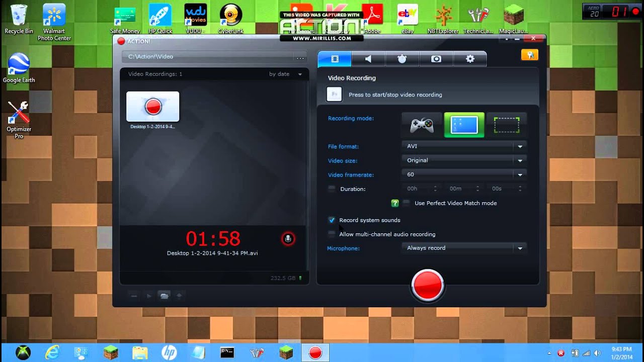Open the File Explorer taskbar icon
The height and width of the screenshot is (362, 644).
[x=140, y=352]
